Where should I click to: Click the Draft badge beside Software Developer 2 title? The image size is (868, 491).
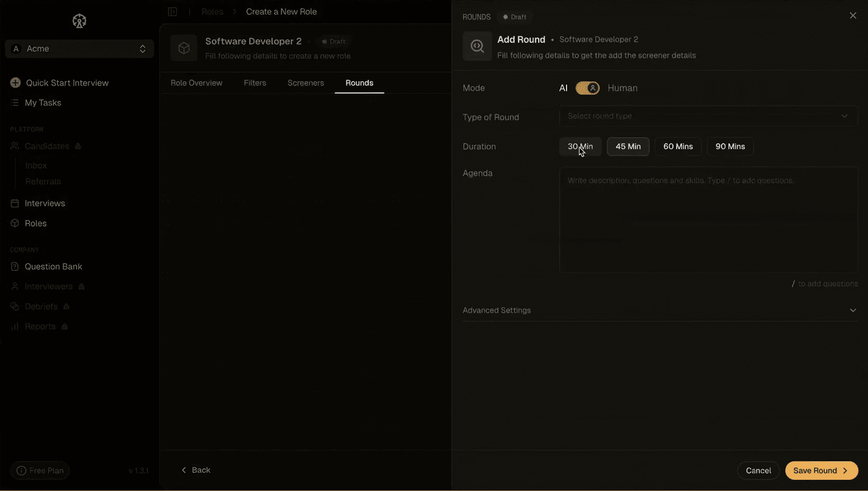point(334,42)
